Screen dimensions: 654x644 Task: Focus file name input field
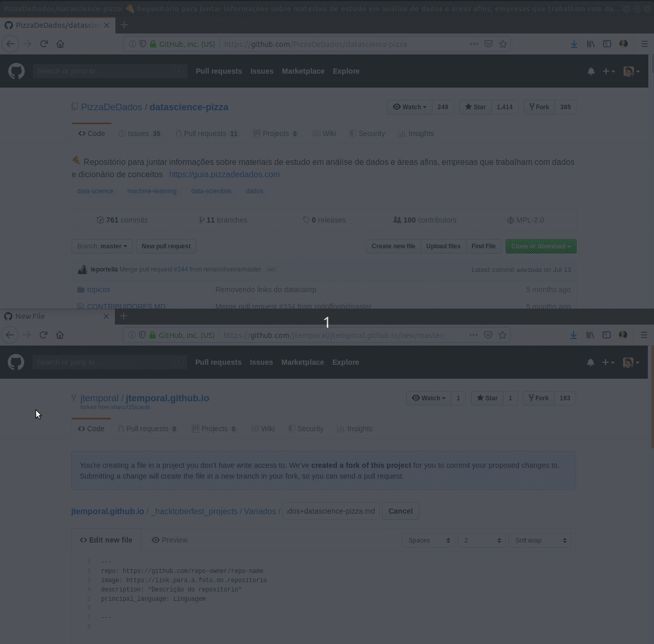pos(331,511)
